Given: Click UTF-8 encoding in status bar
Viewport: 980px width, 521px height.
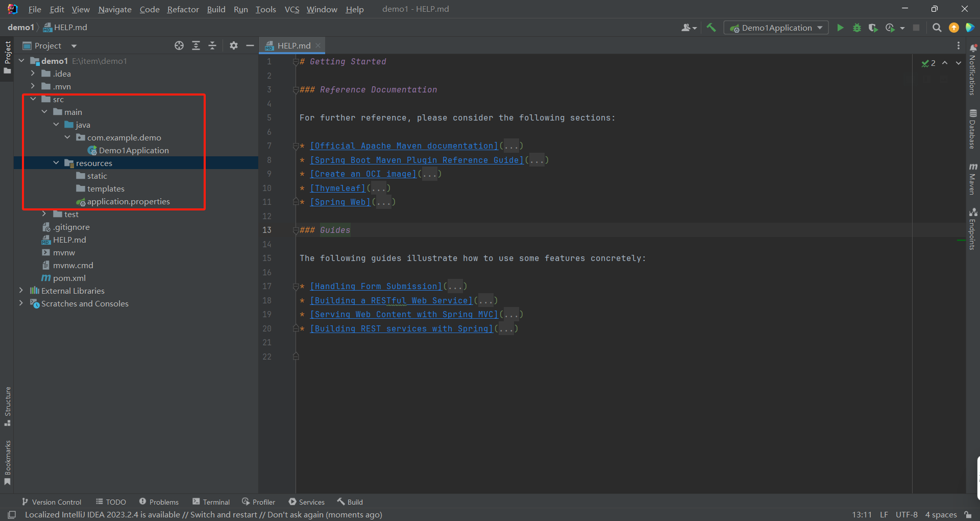Looking at the screenshot, I should click(x=906, y=515).
